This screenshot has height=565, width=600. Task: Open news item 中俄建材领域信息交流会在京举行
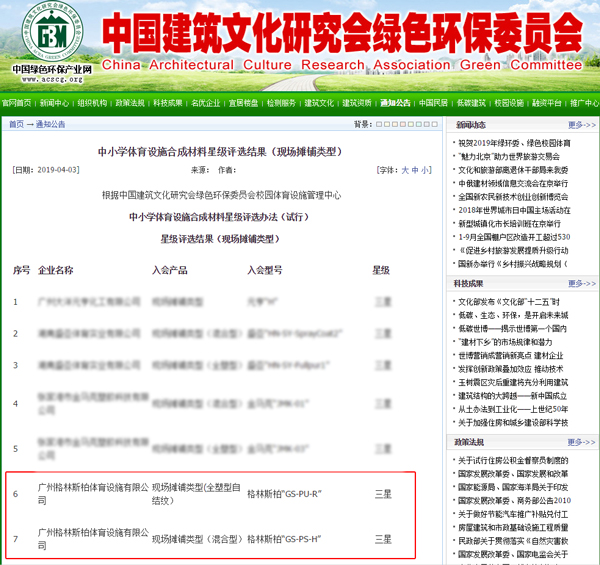pos(513,184)
